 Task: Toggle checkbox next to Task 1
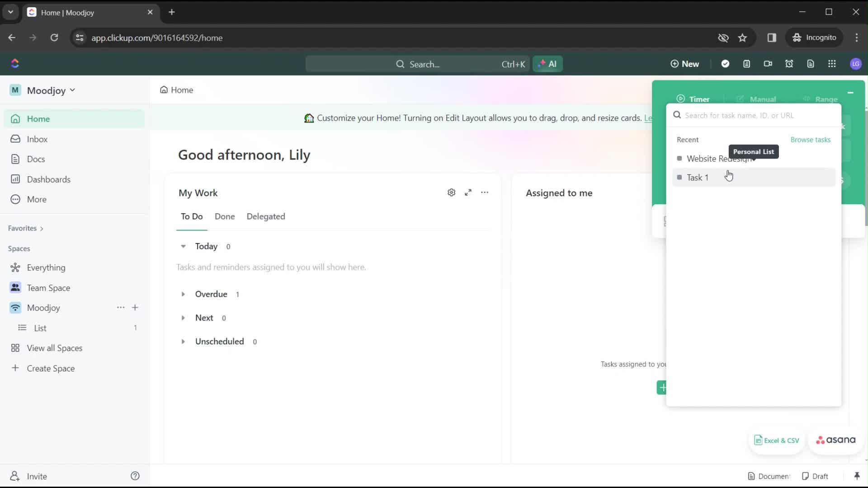click(679, 177)
